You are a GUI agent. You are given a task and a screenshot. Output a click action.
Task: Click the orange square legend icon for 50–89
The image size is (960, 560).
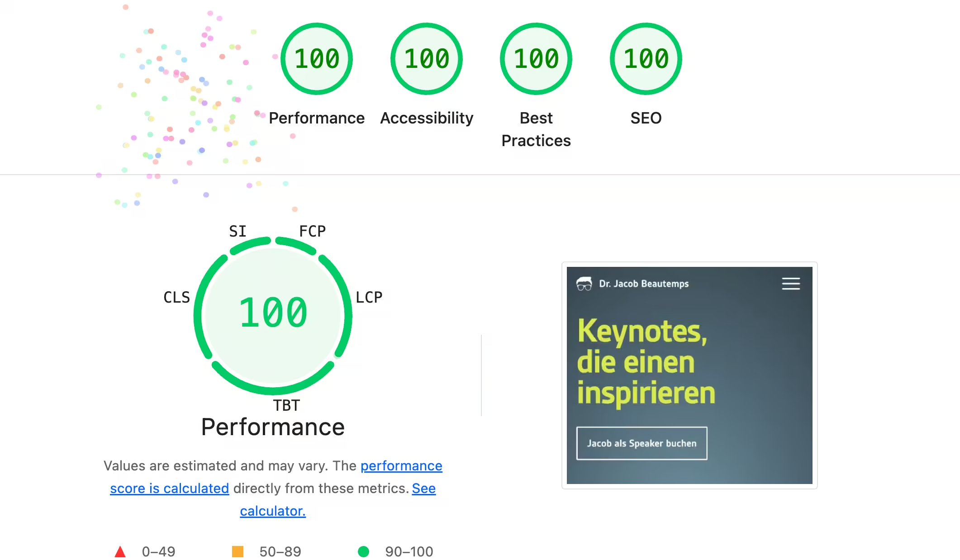pos(238,551)
